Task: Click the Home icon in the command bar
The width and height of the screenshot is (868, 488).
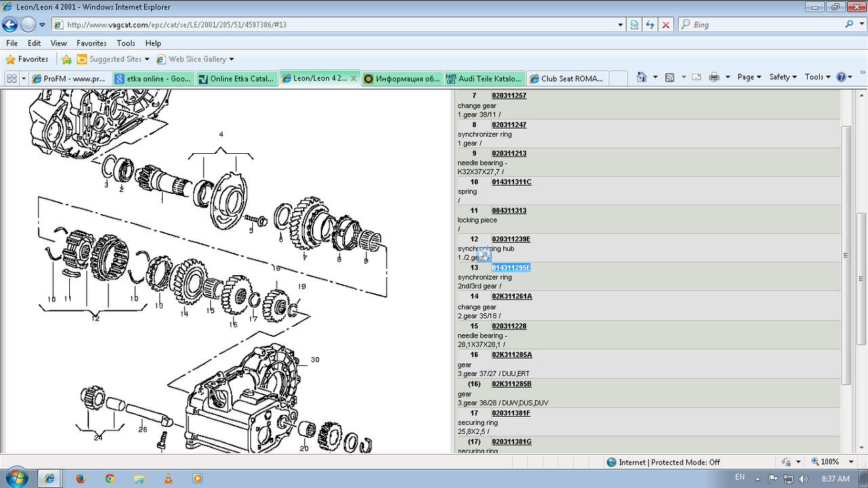Action: coord(642,77)
